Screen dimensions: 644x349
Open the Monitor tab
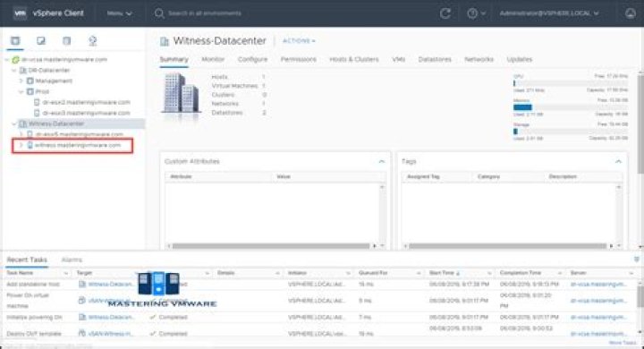(x=213, y=59)
